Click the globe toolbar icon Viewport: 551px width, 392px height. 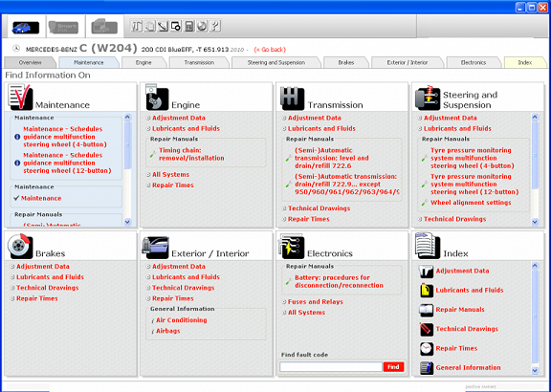coord(202,26)
